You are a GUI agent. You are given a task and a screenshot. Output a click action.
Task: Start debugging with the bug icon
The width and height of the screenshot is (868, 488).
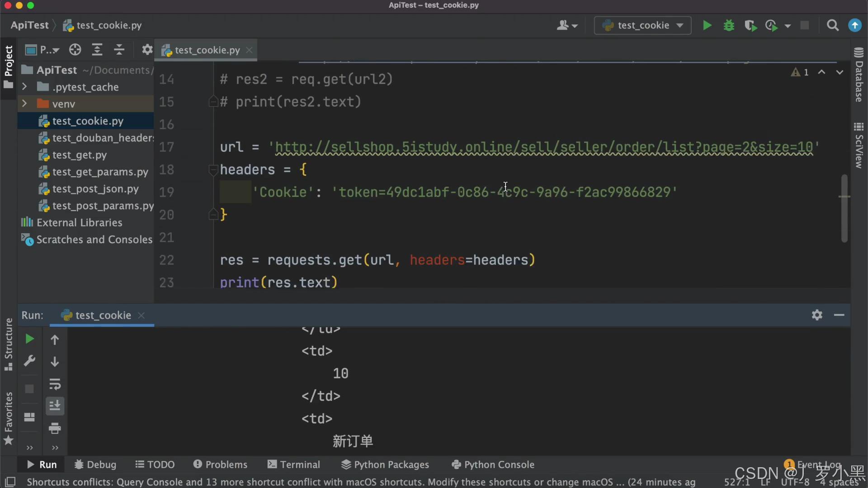tap(729, 25)
